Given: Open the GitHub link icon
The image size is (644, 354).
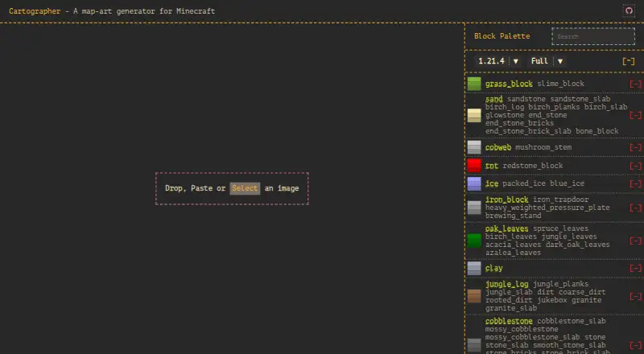Looking at the screenshot, I should tap(629, 11).
